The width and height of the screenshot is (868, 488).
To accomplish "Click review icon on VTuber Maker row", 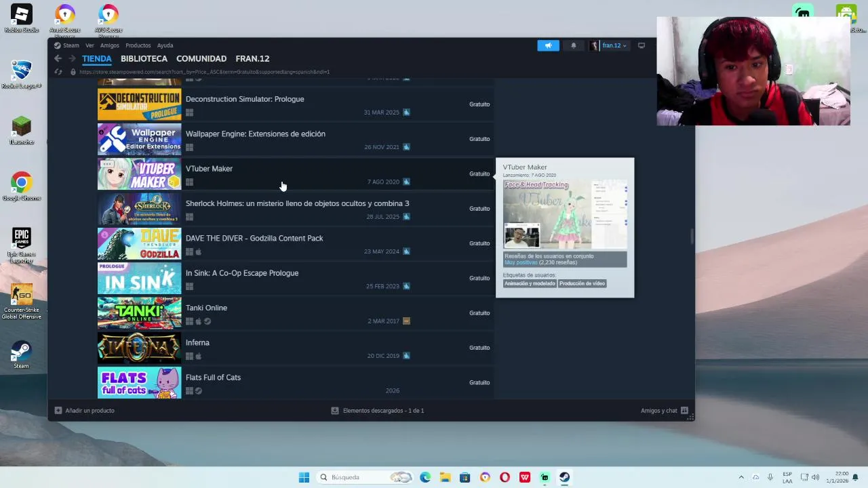I will click(x=406, y=182).
